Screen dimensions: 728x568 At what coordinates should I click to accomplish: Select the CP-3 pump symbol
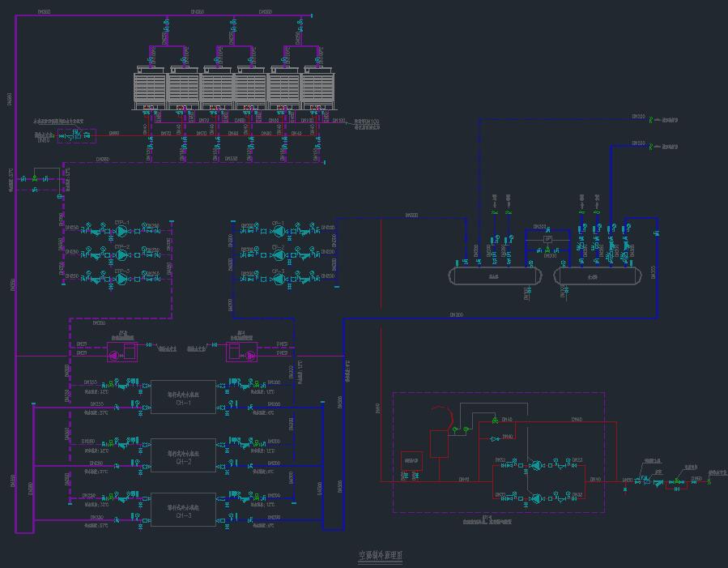tap(279, 278)
